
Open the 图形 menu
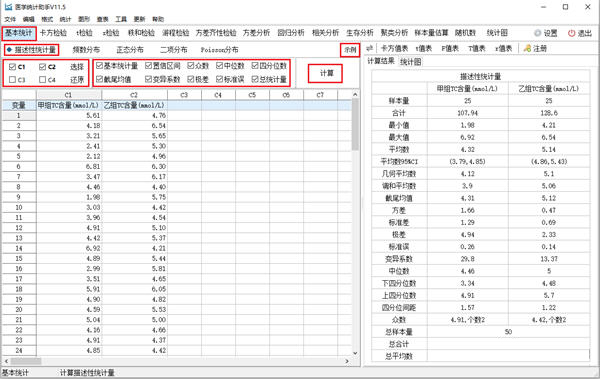[84, 19]
